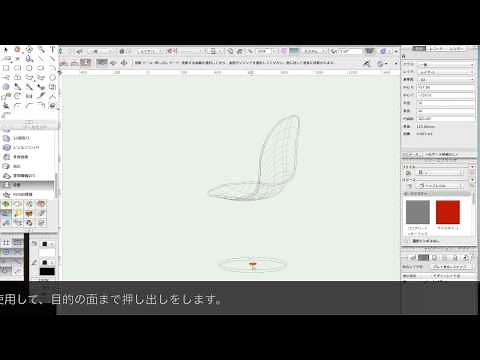This screenshot has width=480, height=360.
Task: Open the second dropdown in Resource Browser
Action: tap(440, 186)
